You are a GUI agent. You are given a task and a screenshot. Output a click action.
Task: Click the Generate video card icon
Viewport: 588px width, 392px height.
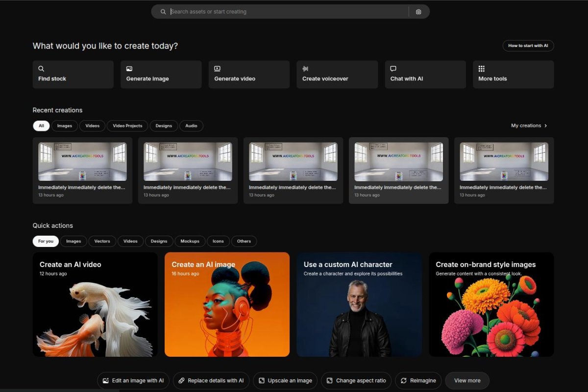pos(217,69)
